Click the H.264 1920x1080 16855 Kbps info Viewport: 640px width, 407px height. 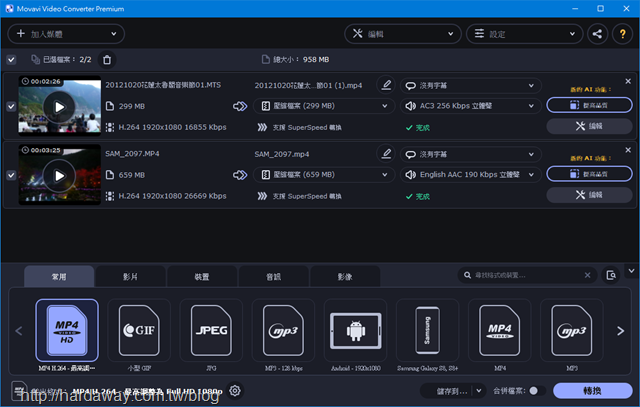point(172,127)
